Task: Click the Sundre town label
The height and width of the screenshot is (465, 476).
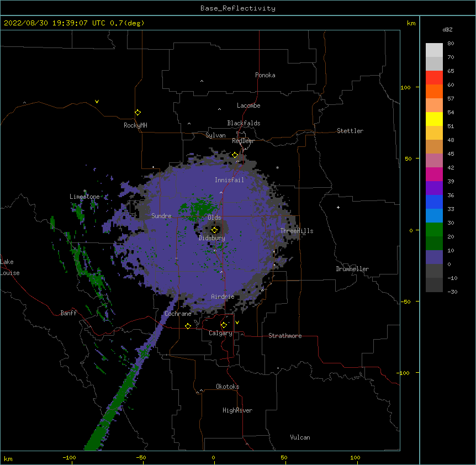Action: (161, 216)
